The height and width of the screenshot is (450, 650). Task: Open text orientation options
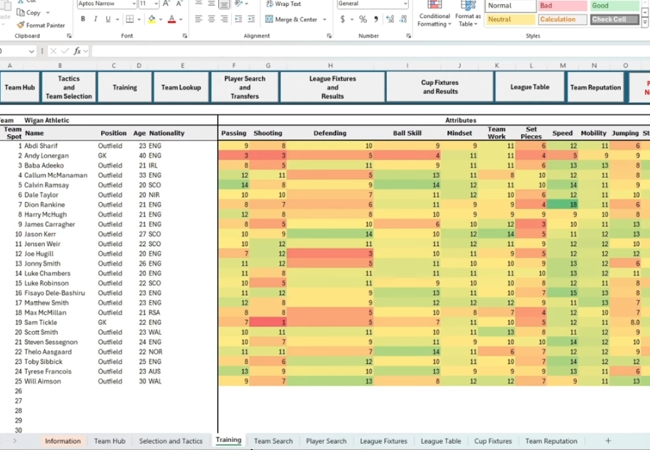(x=238, y=4)
